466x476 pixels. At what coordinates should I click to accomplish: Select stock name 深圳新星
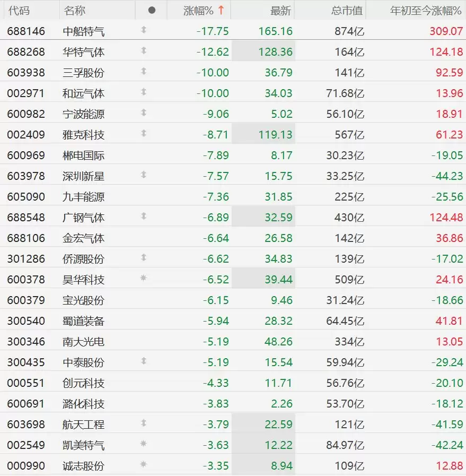coord(84,176)
